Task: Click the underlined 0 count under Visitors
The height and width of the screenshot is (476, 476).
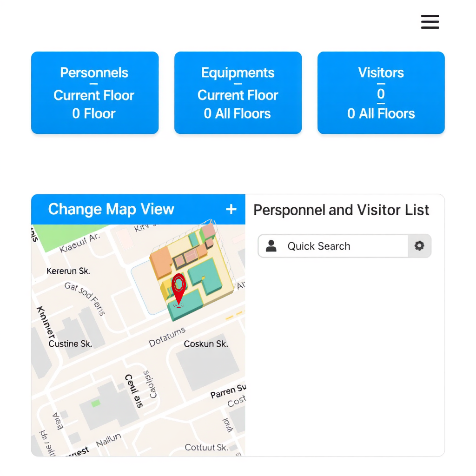Action: point(381,94)
